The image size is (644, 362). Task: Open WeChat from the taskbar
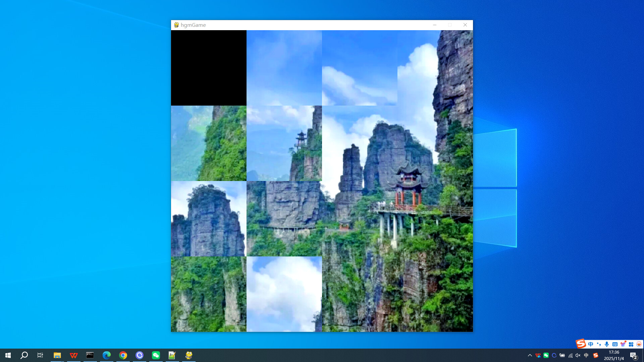(x=156, y=356)
